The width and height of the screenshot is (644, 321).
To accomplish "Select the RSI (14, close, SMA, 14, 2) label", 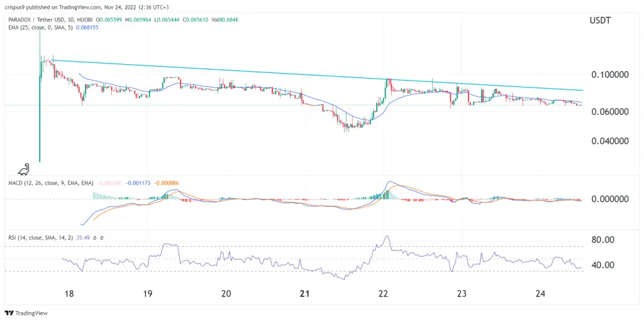I will 40,237.
